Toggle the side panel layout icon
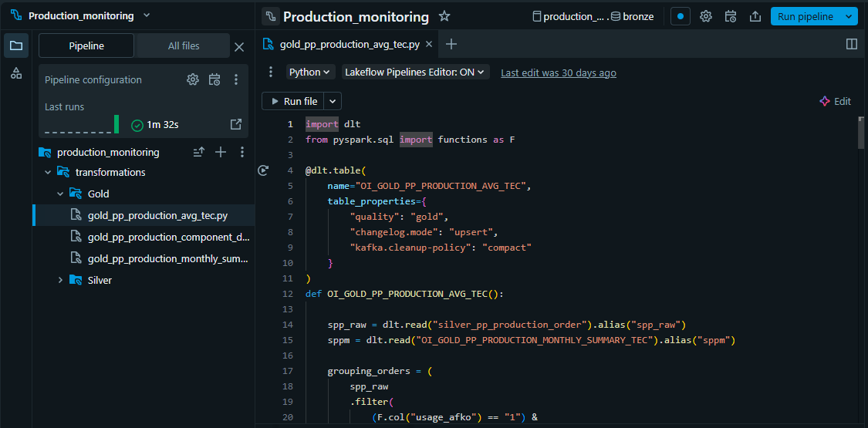868x428 pixels. coord(852,45)
